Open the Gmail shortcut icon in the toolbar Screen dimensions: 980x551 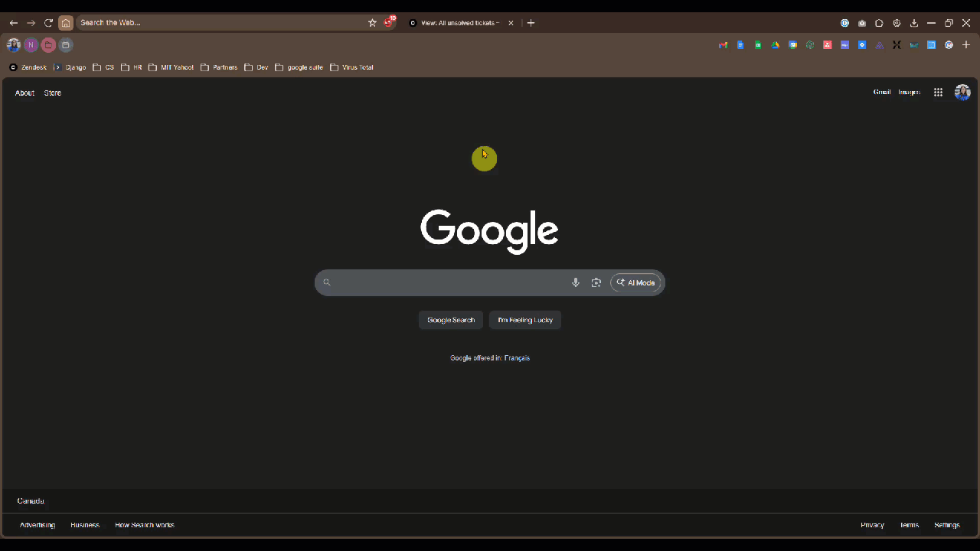723,45
